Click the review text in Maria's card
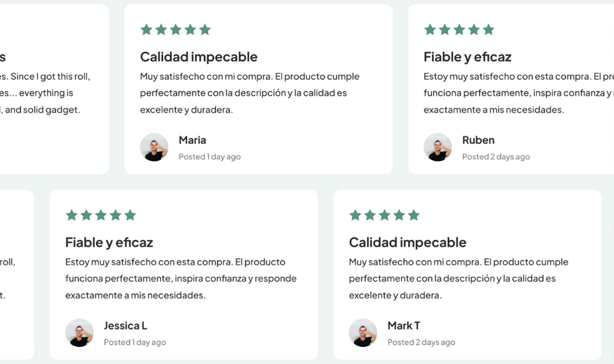 coord(250,93)
